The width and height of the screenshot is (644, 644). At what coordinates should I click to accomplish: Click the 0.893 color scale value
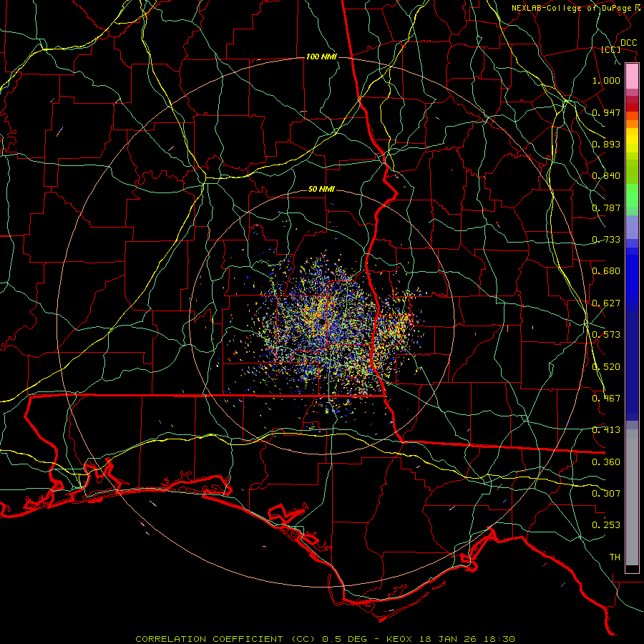[x=606, y=144]
